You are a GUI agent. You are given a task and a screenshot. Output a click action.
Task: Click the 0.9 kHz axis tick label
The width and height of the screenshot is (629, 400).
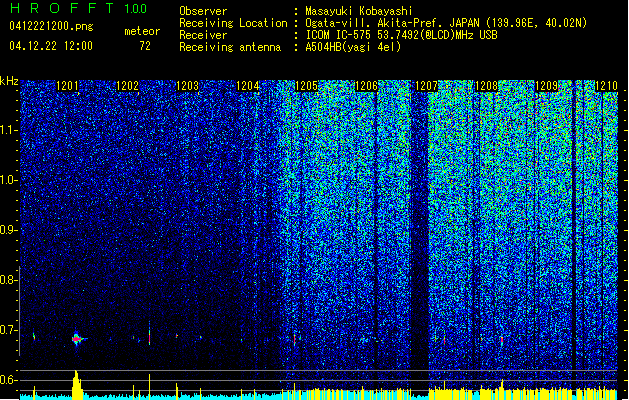[x=7, y=230]
